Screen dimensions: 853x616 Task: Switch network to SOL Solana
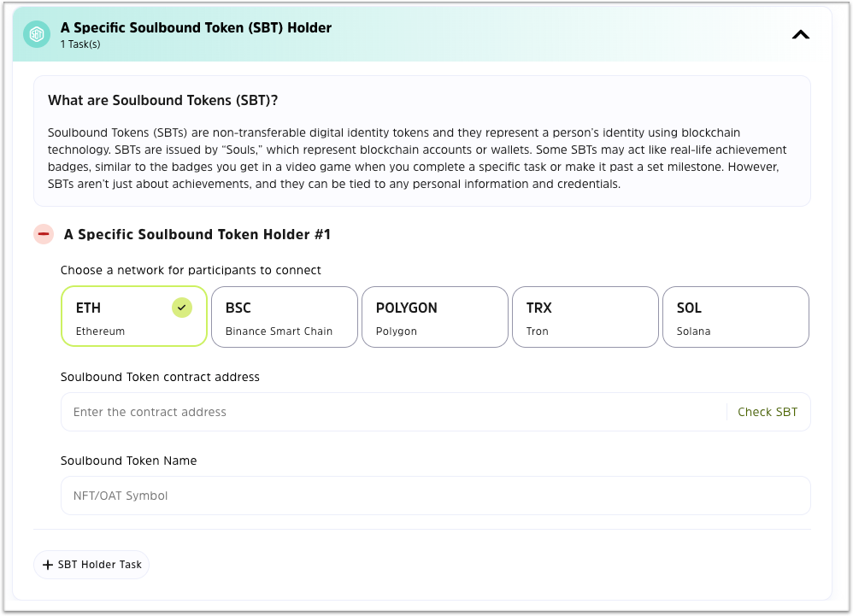tap(735, 317)
